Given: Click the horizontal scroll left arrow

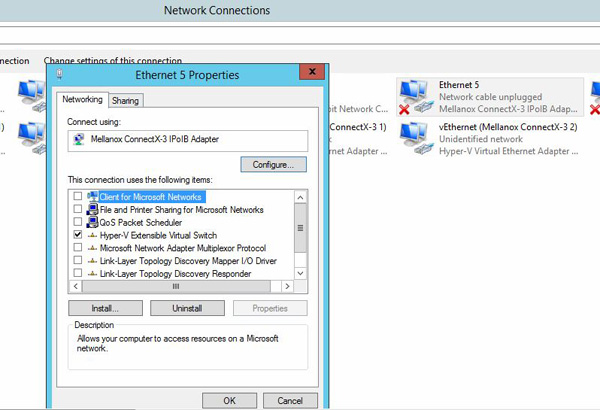Looking at the screenshot, I should 76,286.
